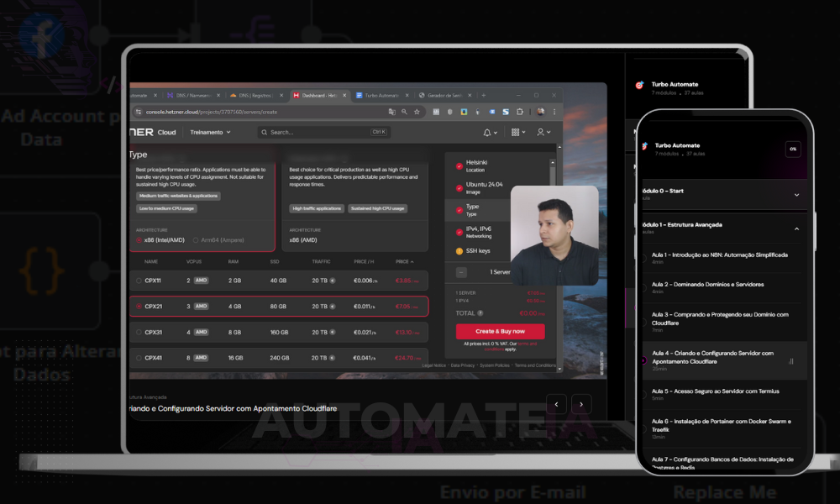Collapse Módulo 1 - Estrutura Avançada section
Image resolution: width=840 pixels, height=504 pixels.
pos(796,228)
